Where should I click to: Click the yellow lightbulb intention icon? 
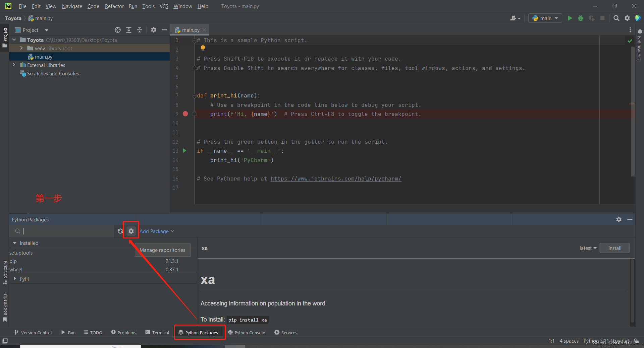click(203, 48)
